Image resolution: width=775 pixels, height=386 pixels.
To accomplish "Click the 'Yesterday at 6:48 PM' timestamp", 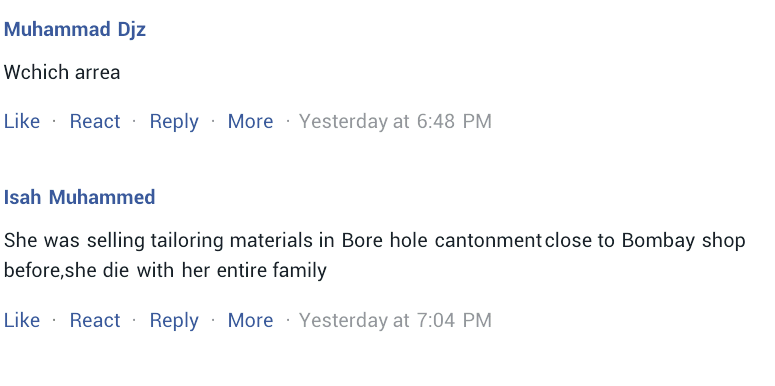I will pos(395,122).
